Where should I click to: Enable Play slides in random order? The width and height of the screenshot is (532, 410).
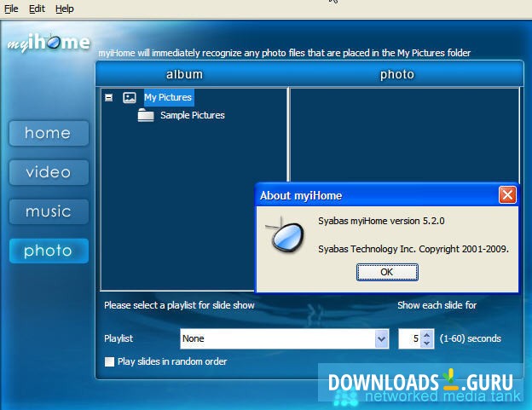[109, 361]
